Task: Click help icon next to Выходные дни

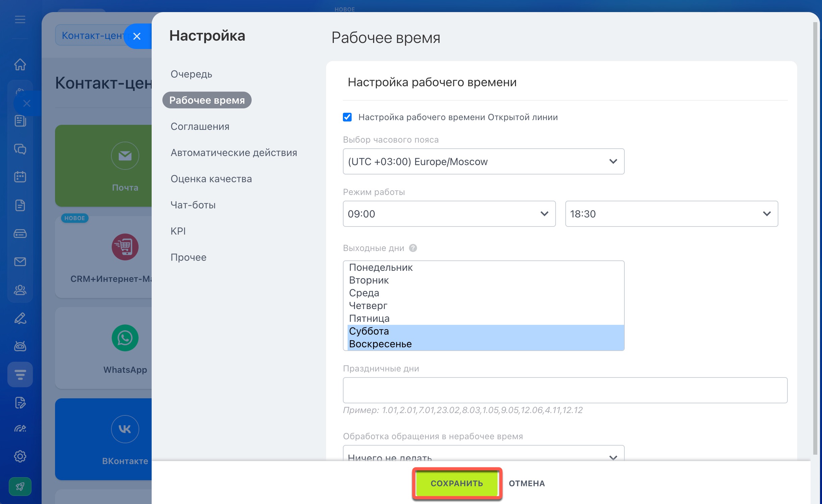Action: tap(413, 248)
